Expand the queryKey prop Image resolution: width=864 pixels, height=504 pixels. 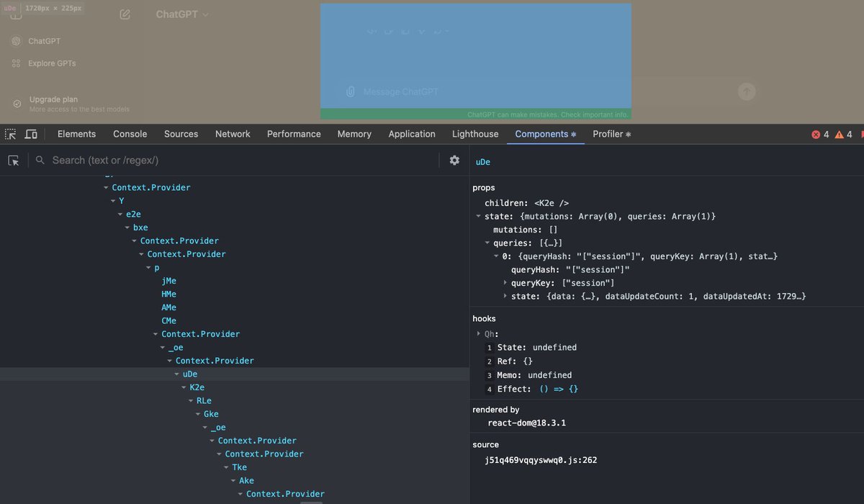pyautogui.click(x=505, y=283)
